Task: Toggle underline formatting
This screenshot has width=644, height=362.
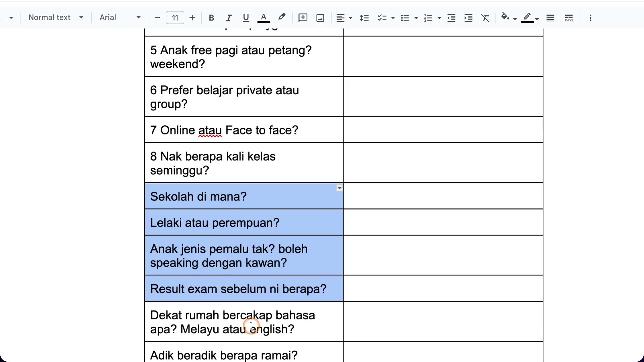Action: click(246, 18)
